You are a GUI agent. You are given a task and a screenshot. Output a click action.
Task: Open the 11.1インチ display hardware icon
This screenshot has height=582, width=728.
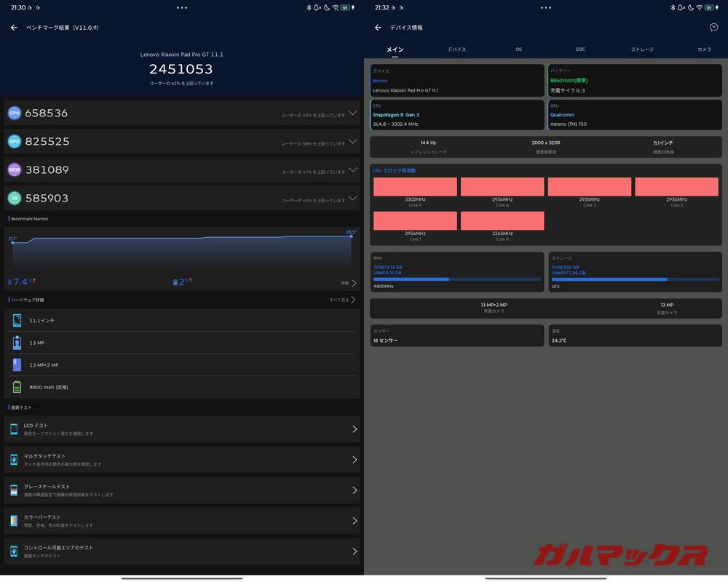point(16,320)
